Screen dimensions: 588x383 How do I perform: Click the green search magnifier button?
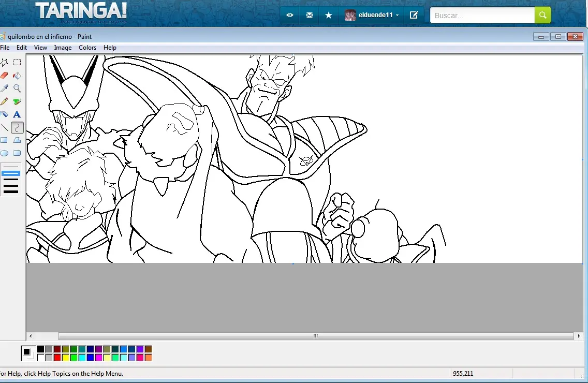tap(542, 15)
